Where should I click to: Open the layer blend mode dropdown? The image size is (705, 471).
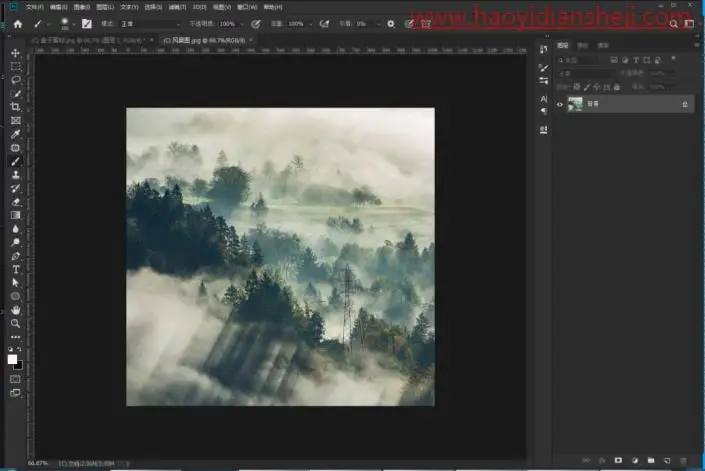pos(586,73)
